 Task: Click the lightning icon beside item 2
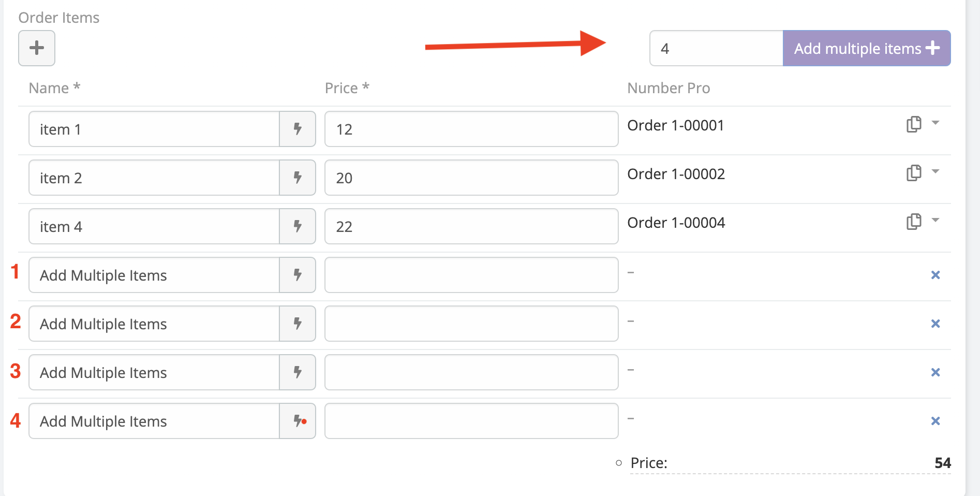pos(298,178)
